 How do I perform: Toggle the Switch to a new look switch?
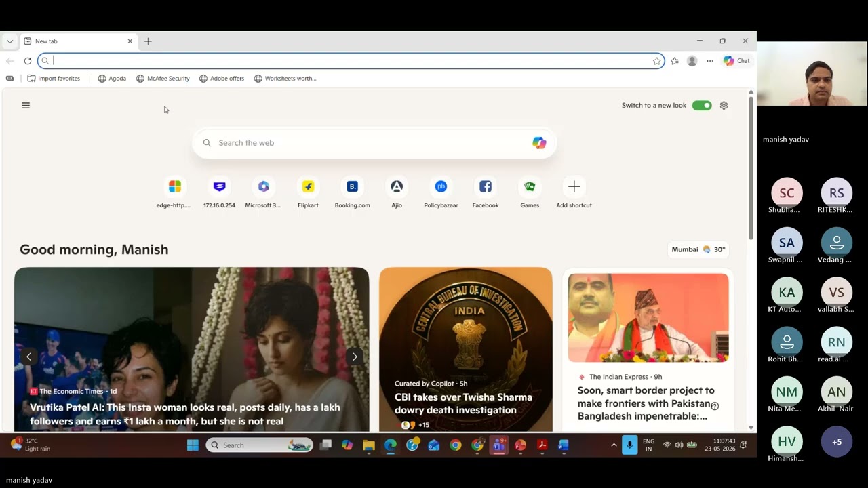pyautogui.click(x=702, y=106)
